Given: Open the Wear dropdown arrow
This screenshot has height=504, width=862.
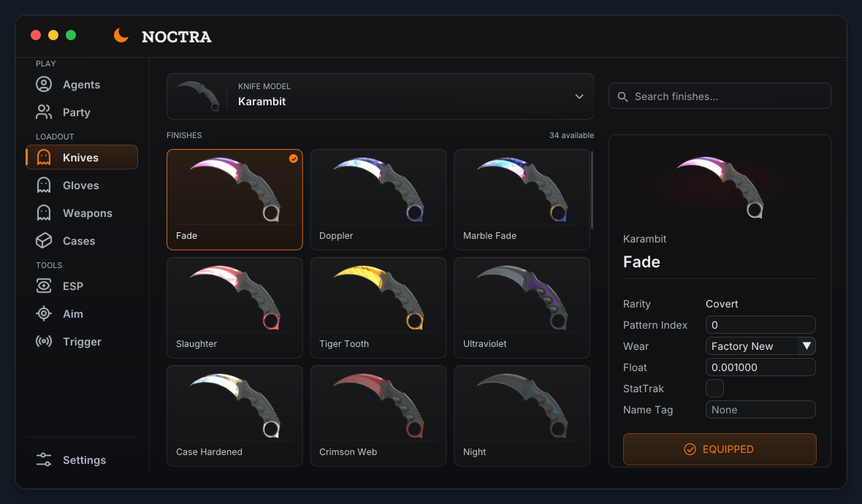Looking at the screenshot, I should click(x=806, y=346).
